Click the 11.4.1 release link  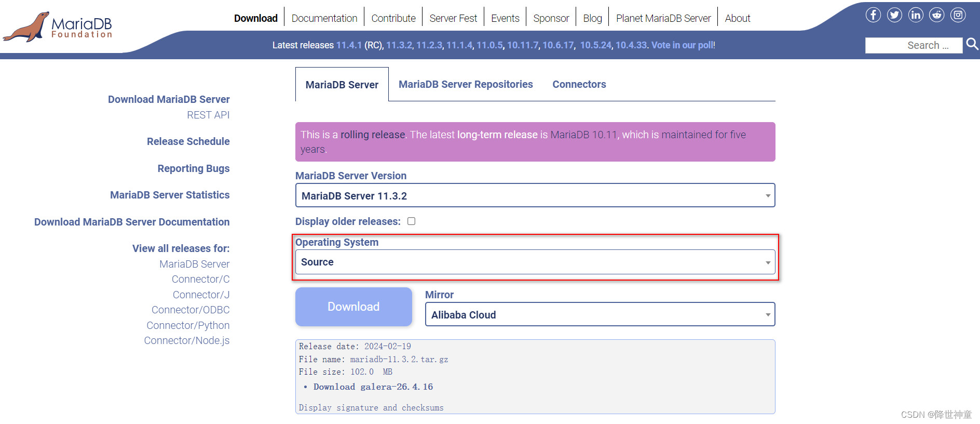(x=349, y=45)
